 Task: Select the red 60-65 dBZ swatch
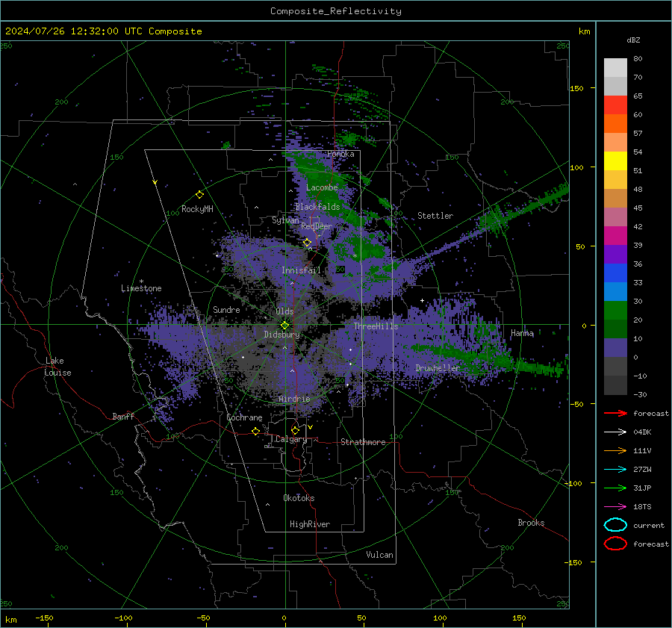coord(615,105)
